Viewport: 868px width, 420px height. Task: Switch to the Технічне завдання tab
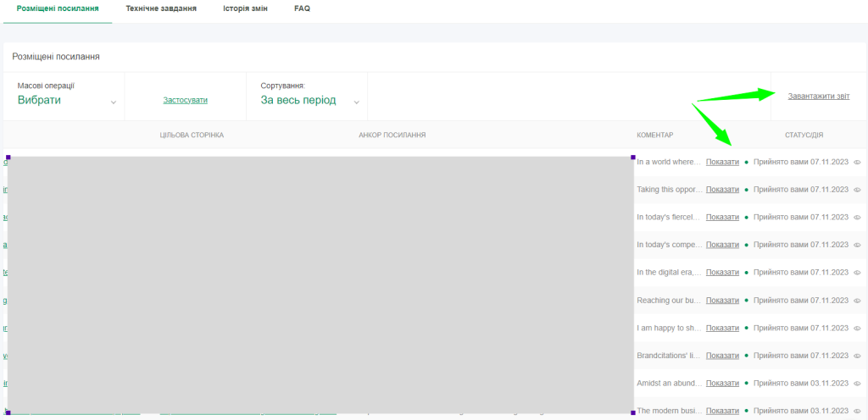[161, 8]
